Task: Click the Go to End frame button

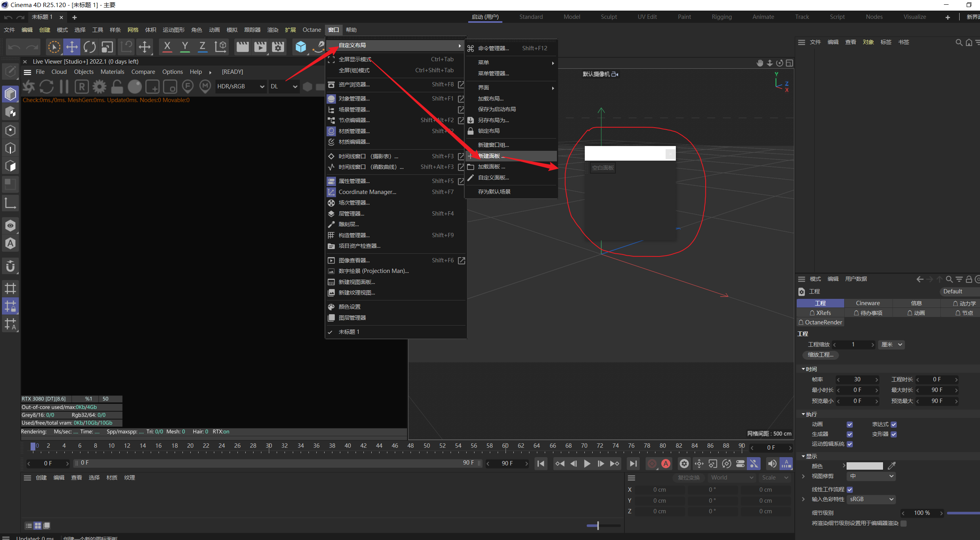Action: coord(633,463)
